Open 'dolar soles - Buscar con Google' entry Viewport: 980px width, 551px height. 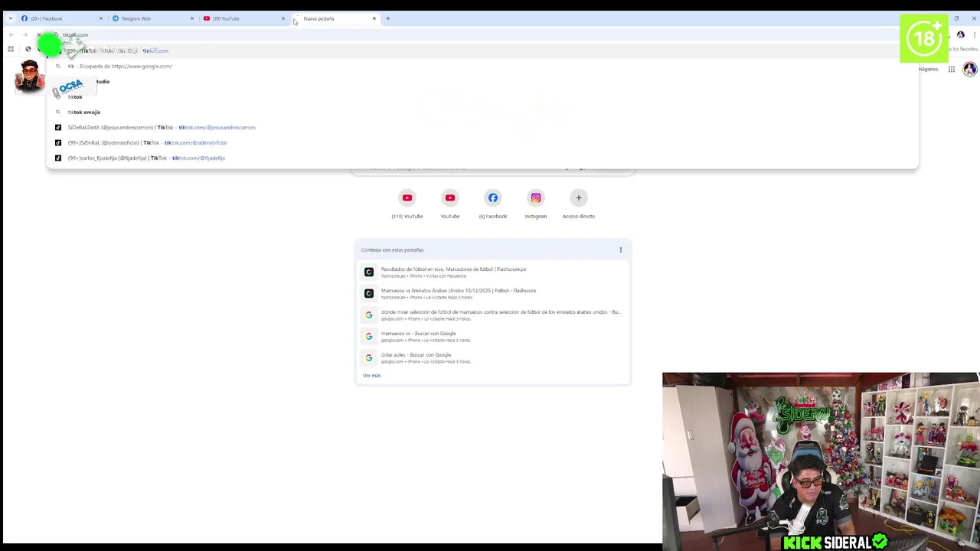pyautogui.click(x=492, y=357)
